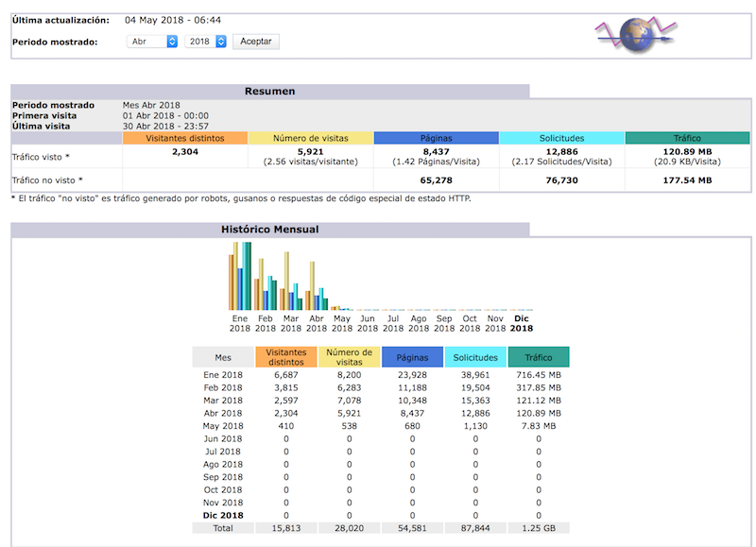Select the Páginas summary header
This screenshot has height=547, width=756.
click(437, 138)
